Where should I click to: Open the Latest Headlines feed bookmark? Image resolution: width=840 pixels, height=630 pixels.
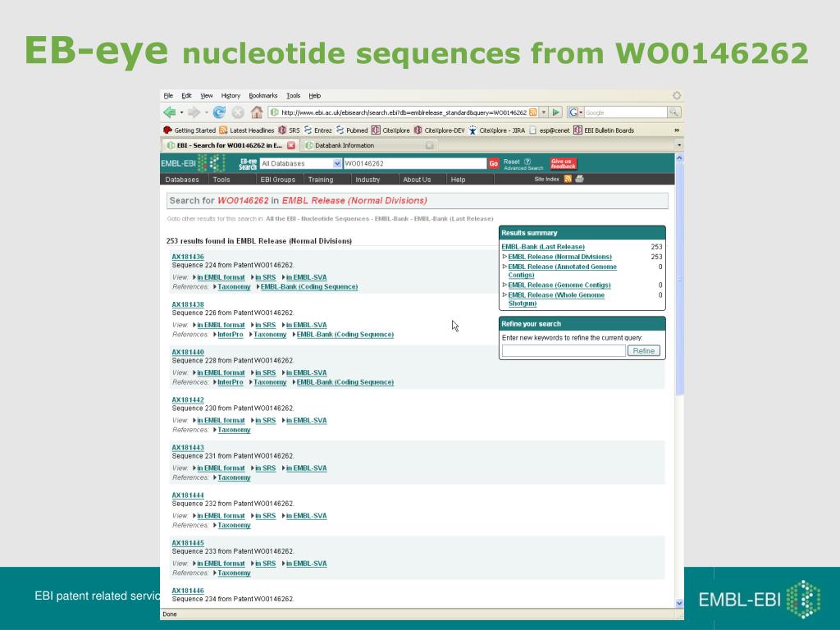click(246, 130)
